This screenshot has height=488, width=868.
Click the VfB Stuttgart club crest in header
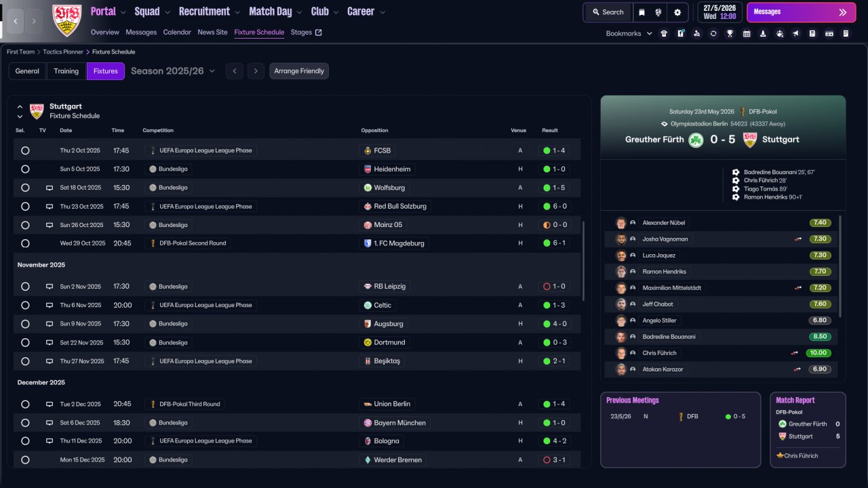[66, 20]
